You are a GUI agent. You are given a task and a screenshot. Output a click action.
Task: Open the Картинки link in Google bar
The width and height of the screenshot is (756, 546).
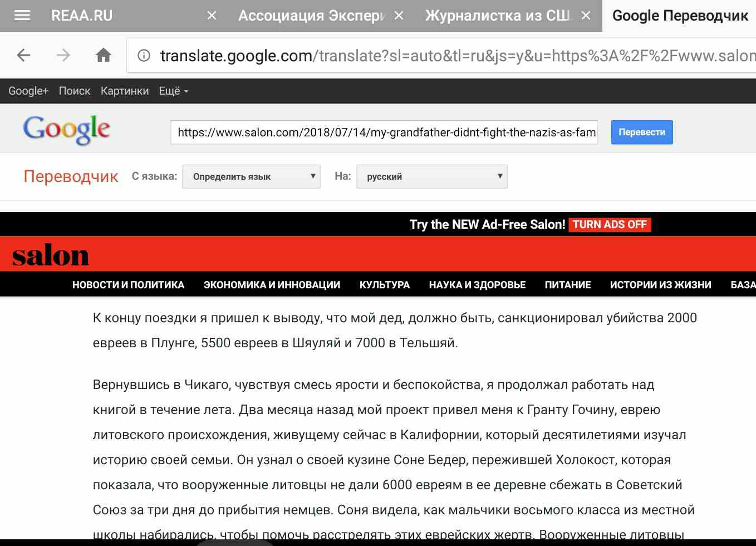click(125, 91)
